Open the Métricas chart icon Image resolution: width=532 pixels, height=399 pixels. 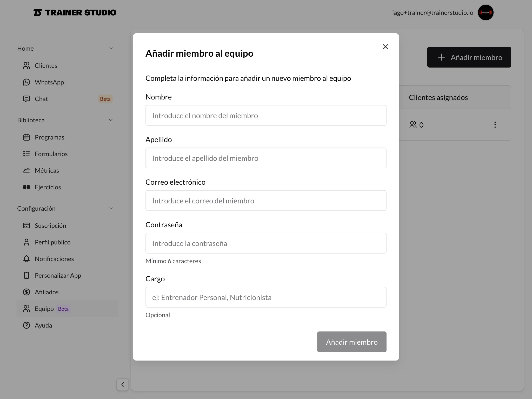coord(26,170)
